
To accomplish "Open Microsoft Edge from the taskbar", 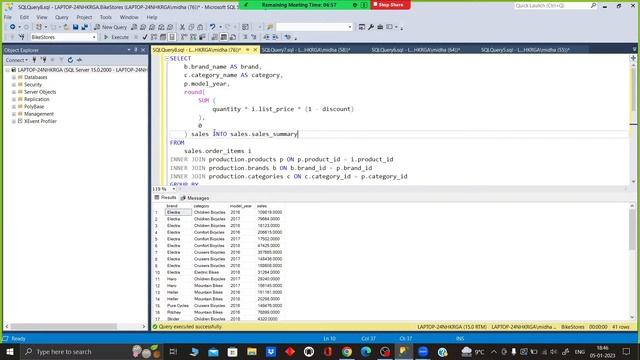I will click(366, 351).
